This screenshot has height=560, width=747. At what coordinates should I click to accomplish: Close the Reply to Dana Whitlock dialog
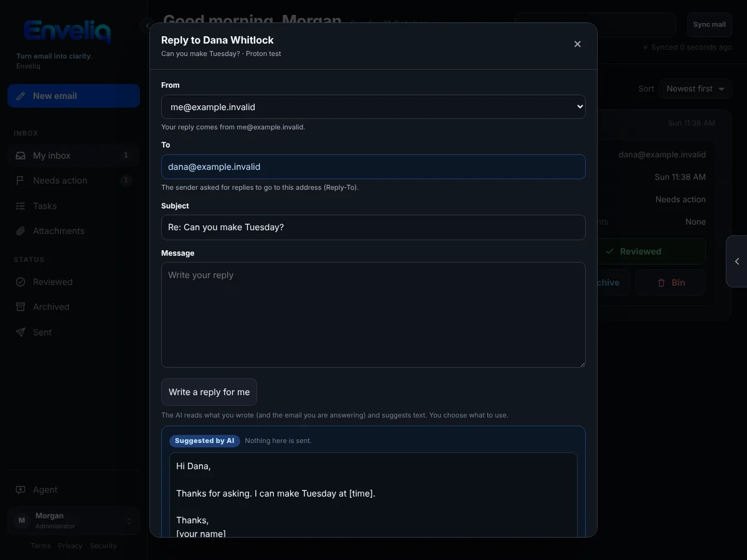577,44
